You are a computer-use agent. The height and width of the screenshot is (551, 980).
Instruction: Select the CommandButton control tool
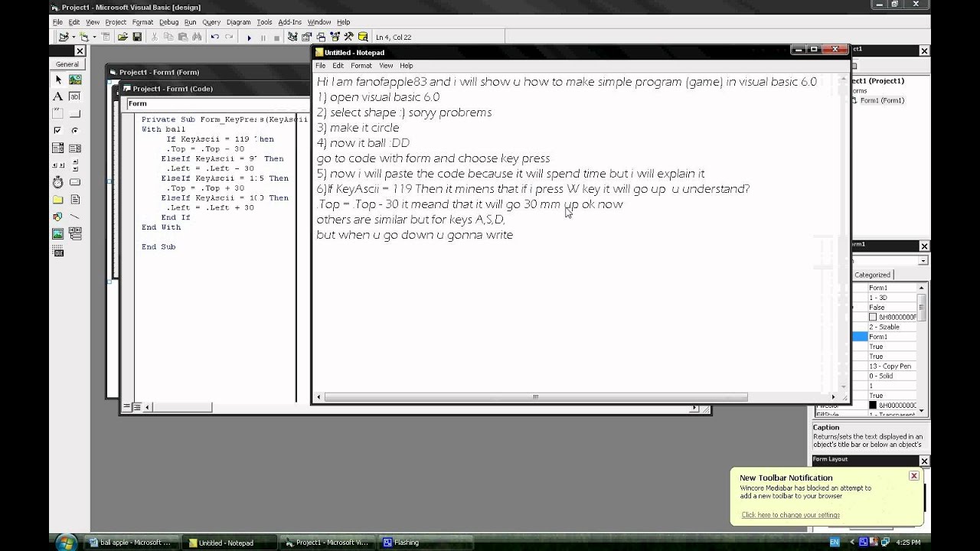(75, 113)
